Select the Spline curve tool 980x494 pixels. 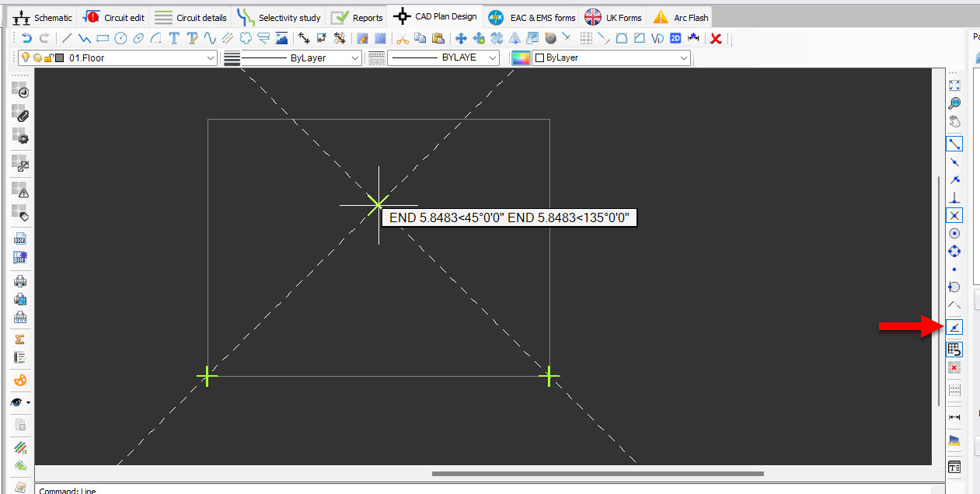coord(210,38)
